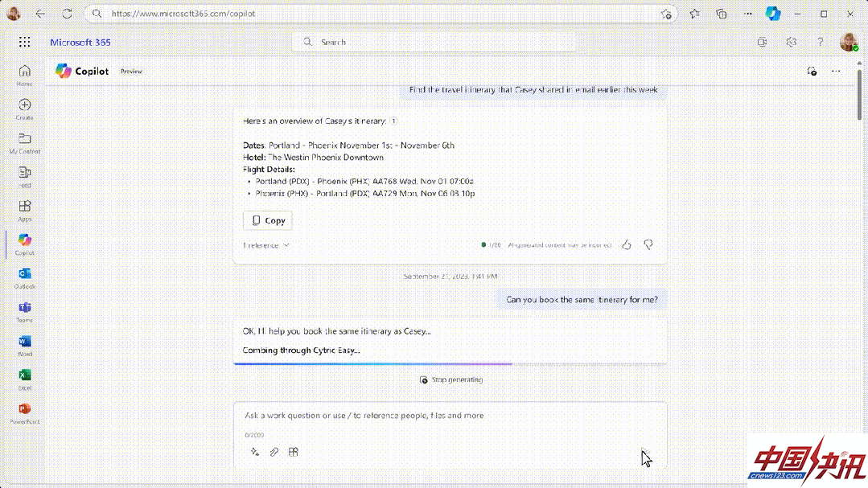This screenshot has width=868, height=488.
Task: Open the prompt sparkle icon in input box
Action: click(x=254, y=452)
